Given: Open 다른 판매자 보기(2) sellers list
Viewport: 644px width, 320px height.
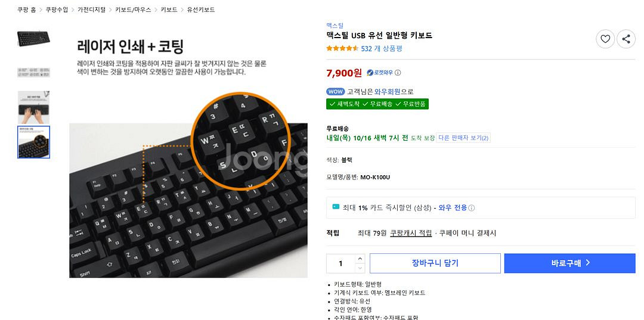Looking at the screenshot, I should 463,138.
